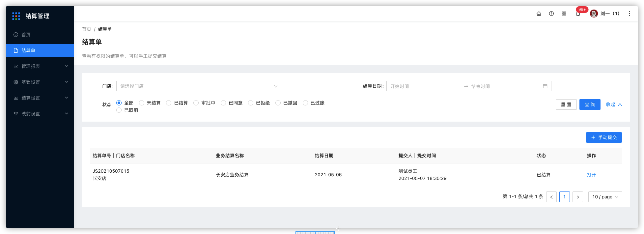Click the user avatar for 刘一
Viewport: 644px width, 234px height.
coord(594,14)
